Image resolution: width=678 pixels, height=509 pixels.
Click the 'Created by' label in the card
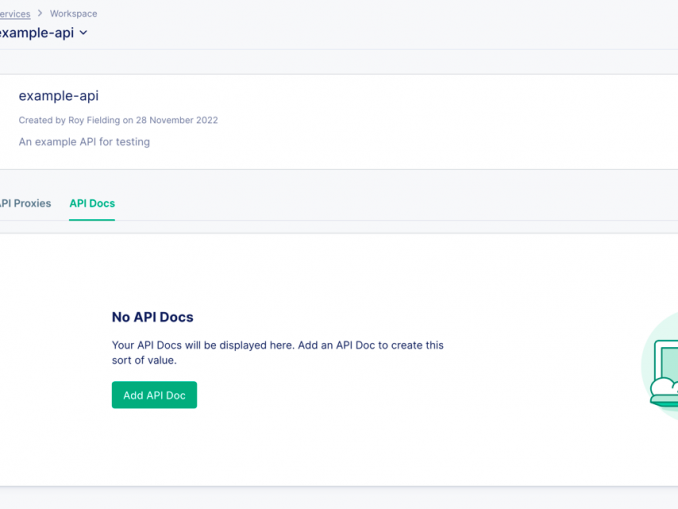tap(42, 120)
